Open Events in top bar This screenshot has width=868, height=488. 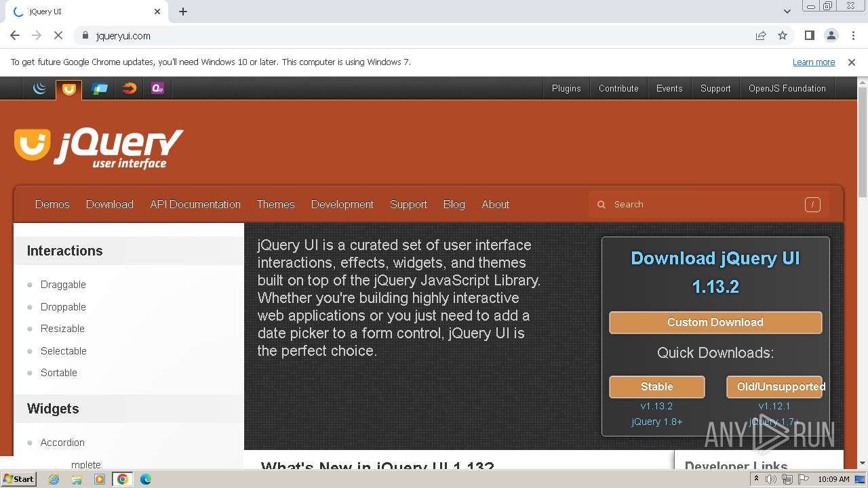pyautogui.click(x=669, y=88)
